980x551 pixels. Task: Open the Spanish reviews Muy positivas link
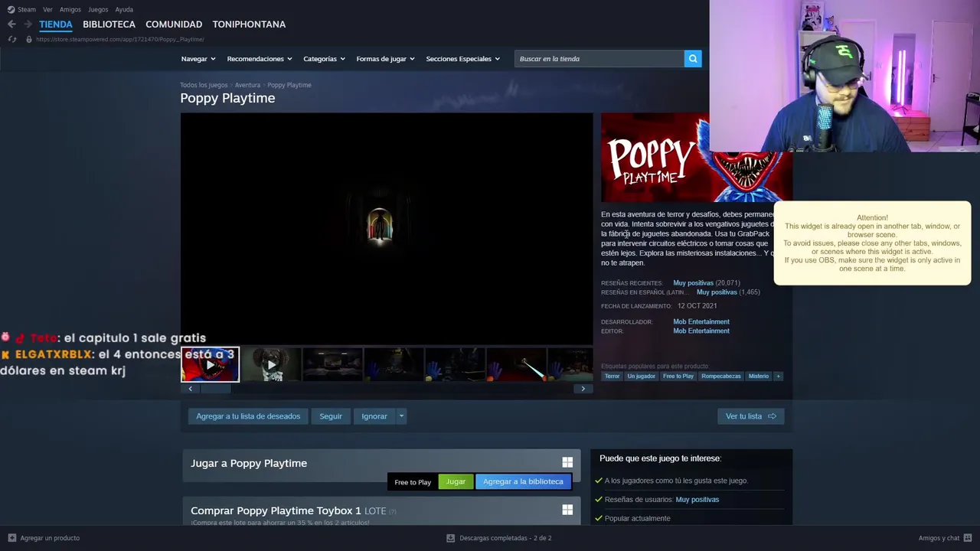pos(717,292)
